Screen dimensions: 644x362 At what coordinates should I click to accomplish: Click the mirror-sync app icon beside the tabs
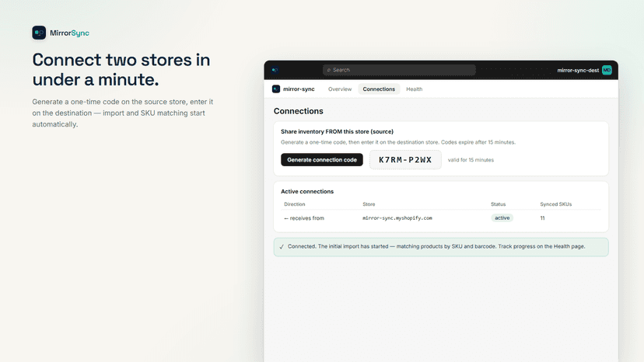pyautogui.click(x=276, y=89)
